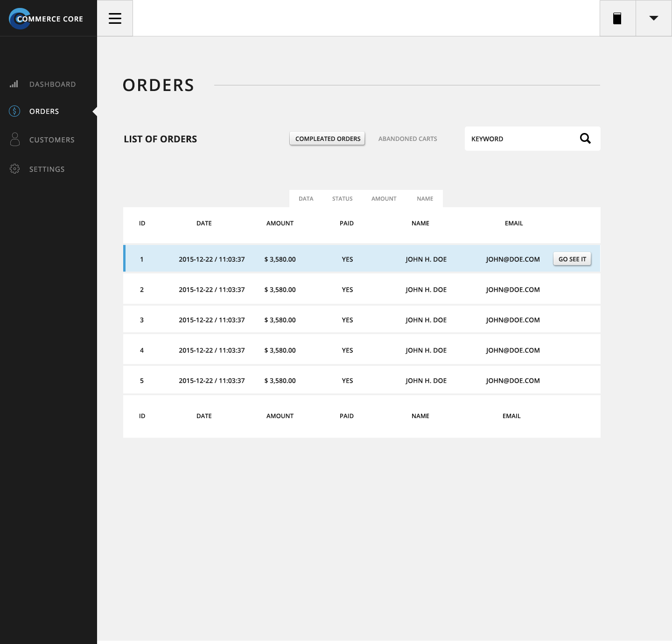Click the Amount column header at top
Viewport: 672px width, 644px height.
click(x=280, y=224)
